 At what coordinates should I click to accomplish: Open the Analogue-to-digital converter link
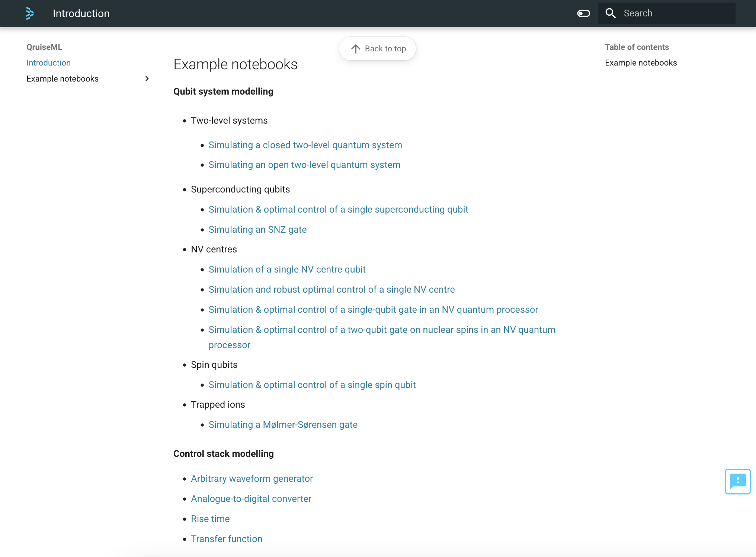tap(251, 499)
